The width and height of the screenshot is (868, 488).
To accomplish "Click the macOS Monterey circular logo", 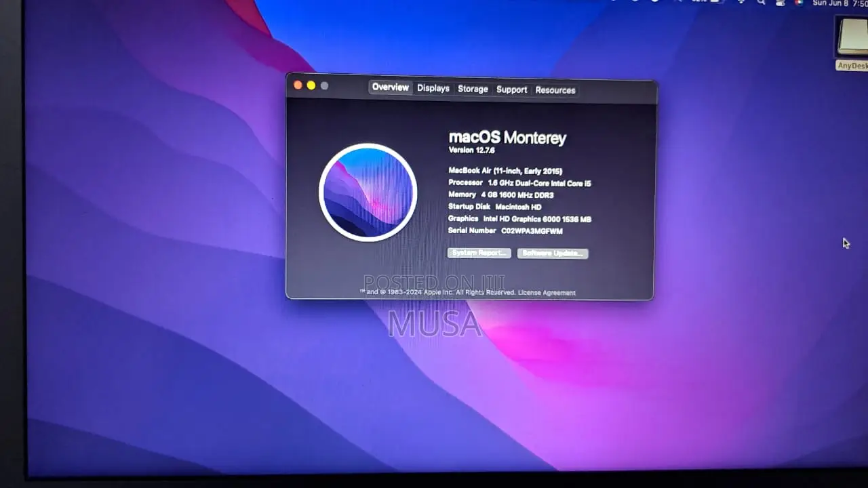I will [x=368, y=192].
